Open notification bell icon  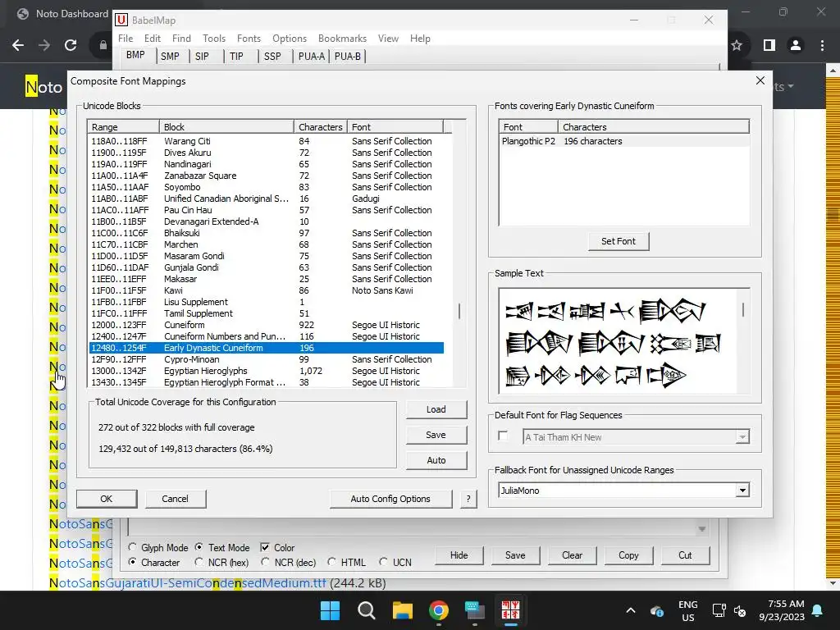(817, 610)
